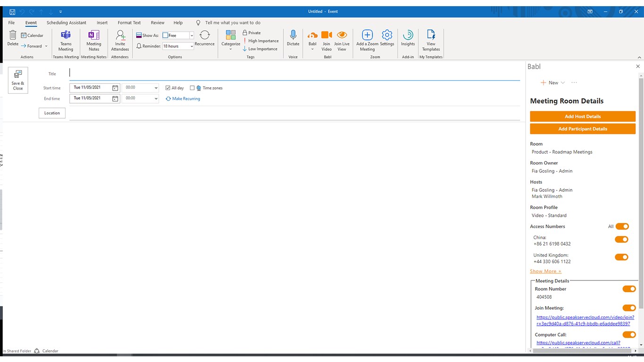Screen dimensions: 644x362
Task: Click the Join Video icon
Action: point(327,35)
